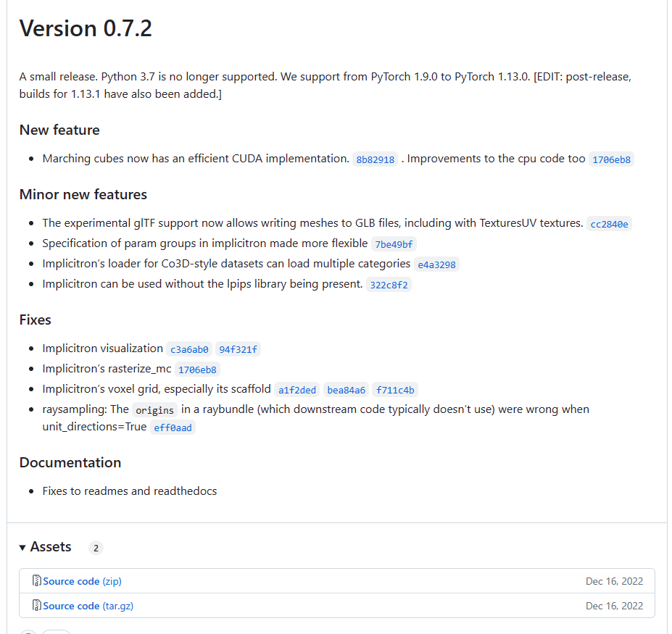This screenshot has height=634, width=672.
Task: Open commit e4a3298 for Co3D loader
Action: tap(436, 264)
